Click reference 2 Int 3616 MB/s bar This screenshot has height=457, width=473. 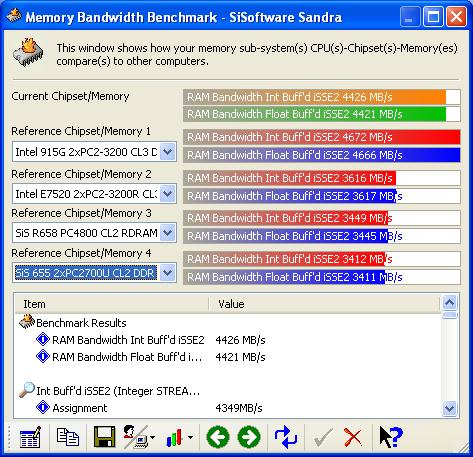pyautogui.click(x=322, y=178)
